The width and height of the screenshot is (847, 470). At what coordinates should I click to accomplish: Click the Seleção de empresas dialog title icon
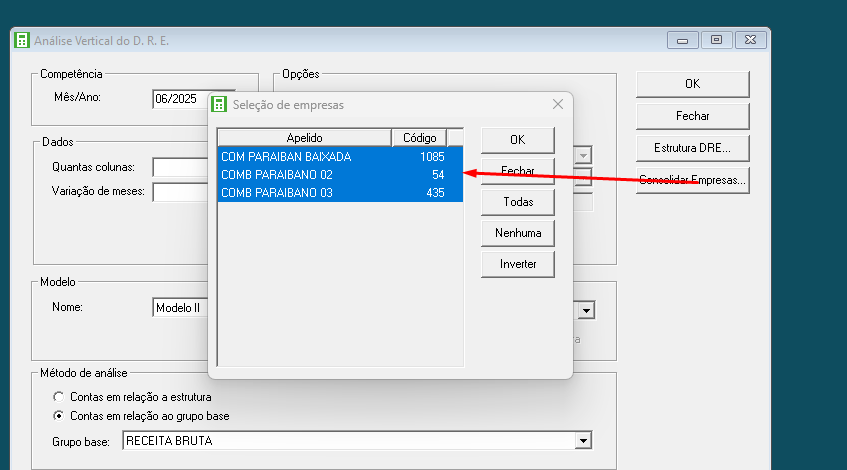220,104
